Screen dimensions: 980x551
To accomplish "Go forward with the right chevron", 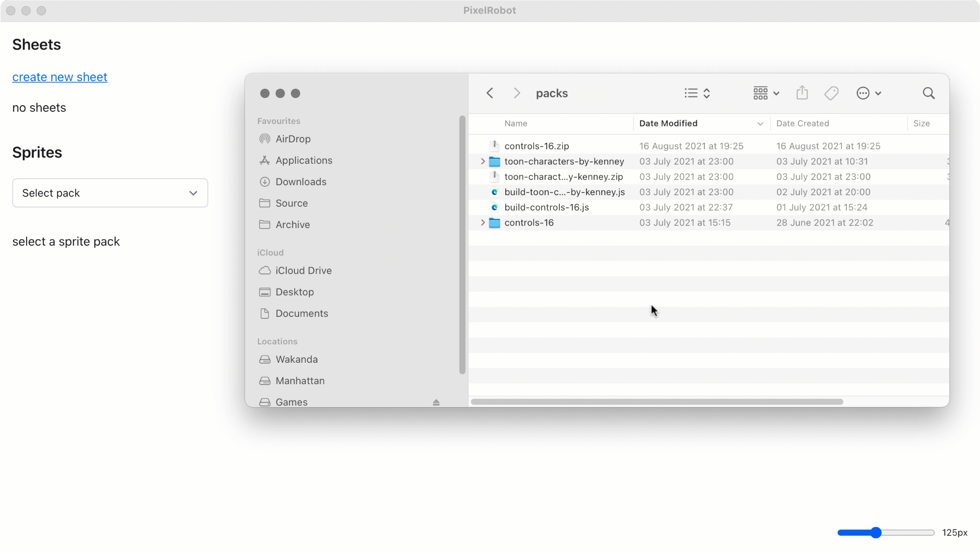I will [x=517, y=93].
